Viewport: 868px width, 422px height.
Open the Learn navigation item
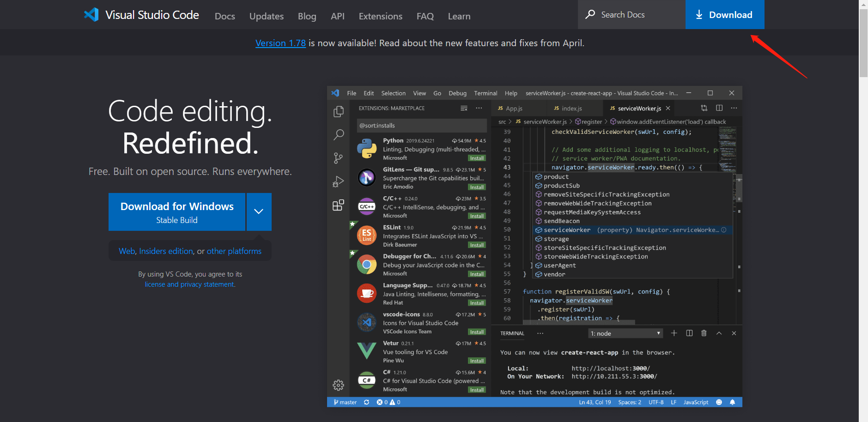[459, 16]
